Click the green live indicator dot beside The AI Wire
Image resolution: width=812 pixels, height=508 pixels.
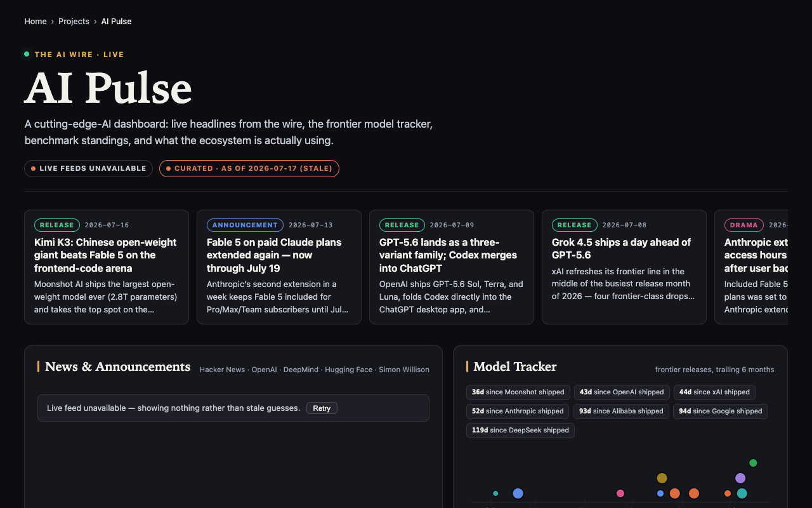pos(27,54)
